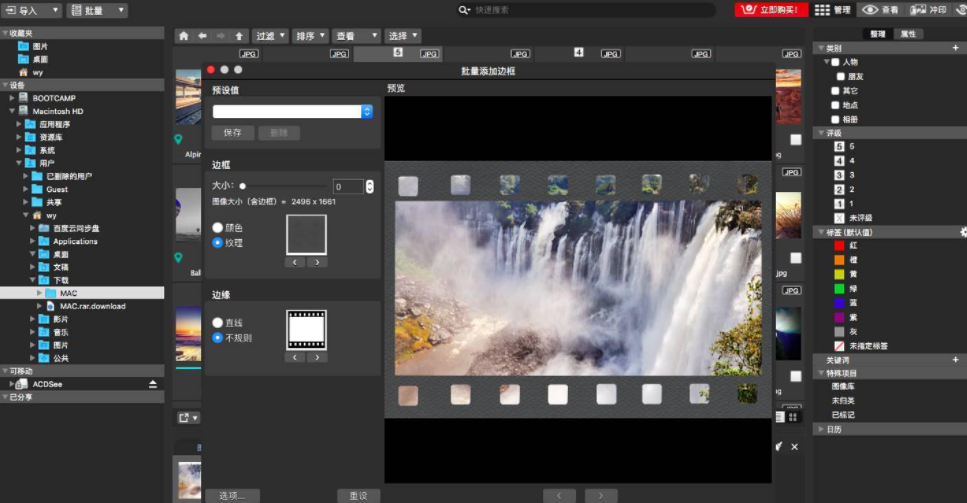Add a new keyword with plus

955,359
